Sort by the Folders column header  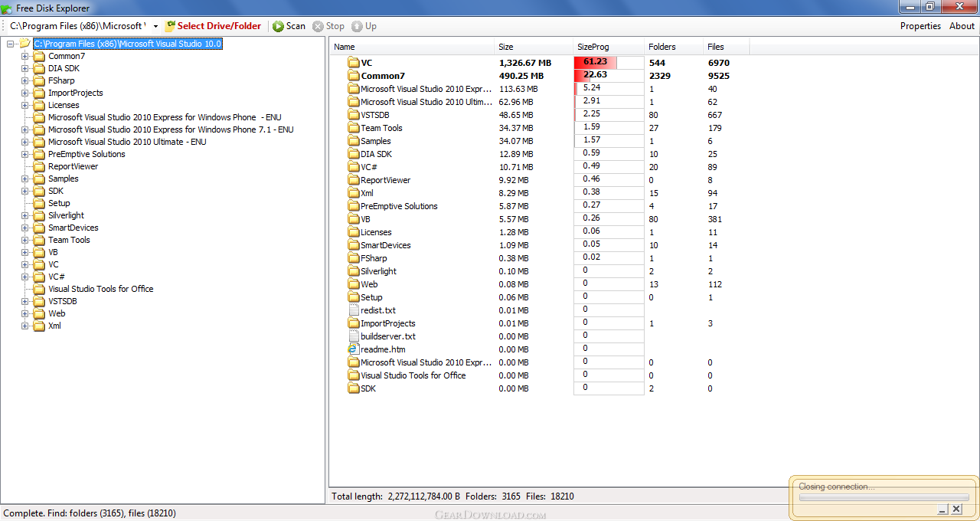click(674, 47)
